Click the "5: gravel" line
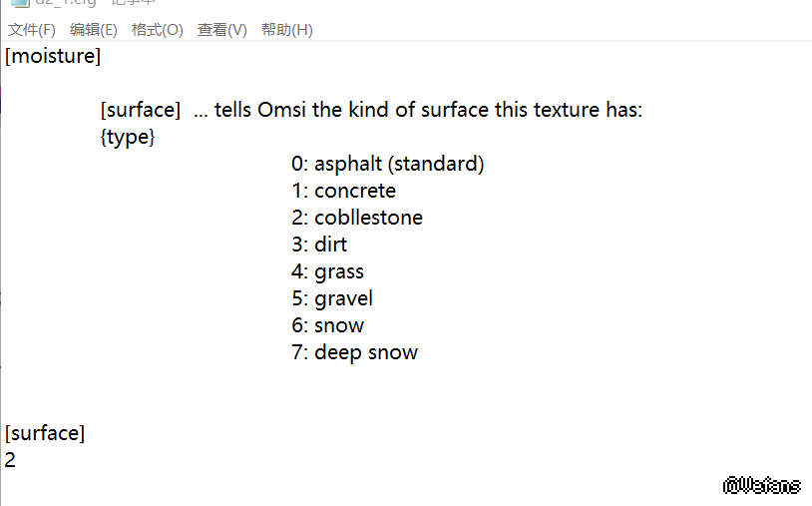The image size is (812, 506). (332, 298)
